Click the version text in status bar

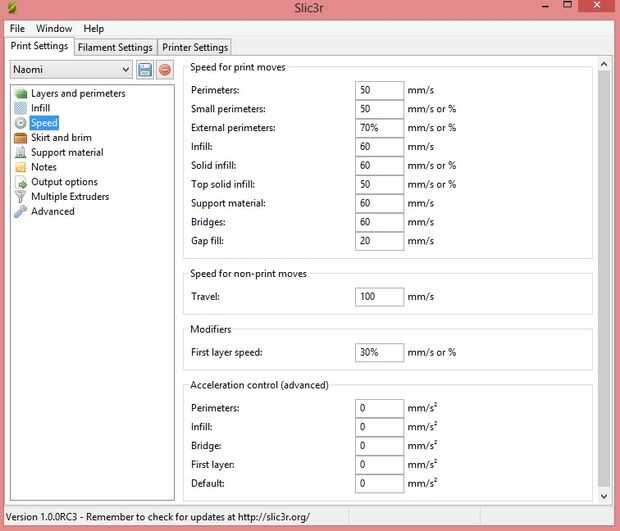[158, 517]
